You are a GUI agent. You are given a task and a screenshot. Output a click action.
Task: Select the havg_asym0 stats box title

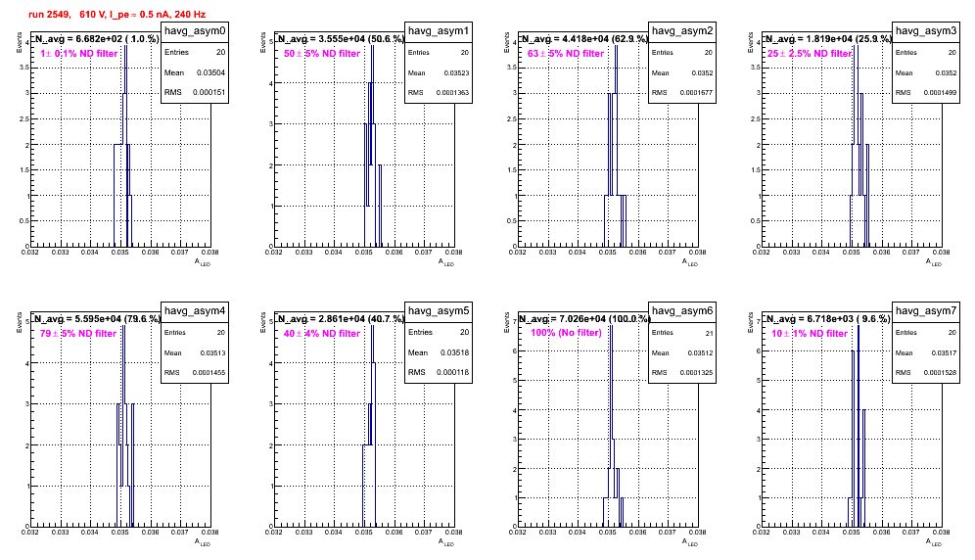pyautogui.click(x=195, y=31)
